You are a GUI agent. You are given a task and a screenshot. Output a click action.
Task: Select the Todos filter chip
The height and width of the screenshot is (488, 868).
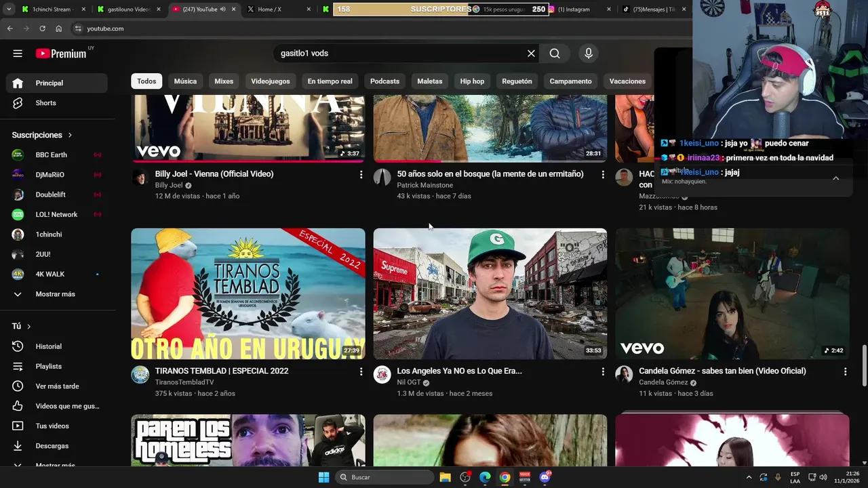point(146,81)
